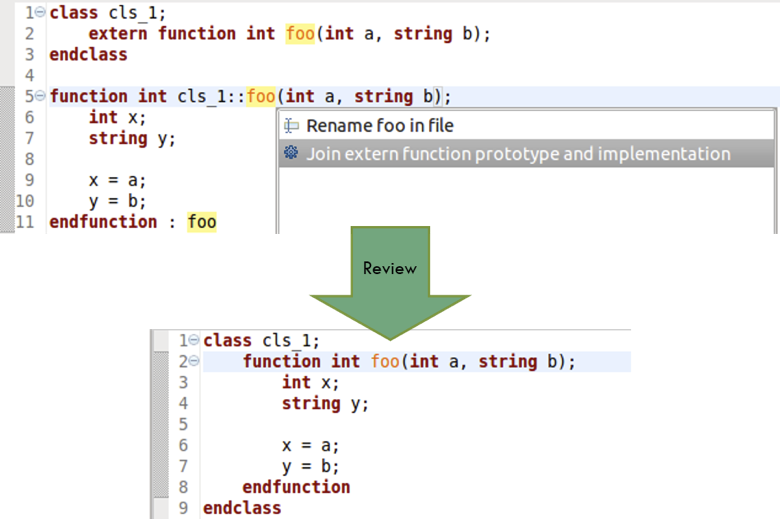The image size is (780, 519).
Task: Click endfunction keyword in the lower editor
Action: click(x=296, y=487)
